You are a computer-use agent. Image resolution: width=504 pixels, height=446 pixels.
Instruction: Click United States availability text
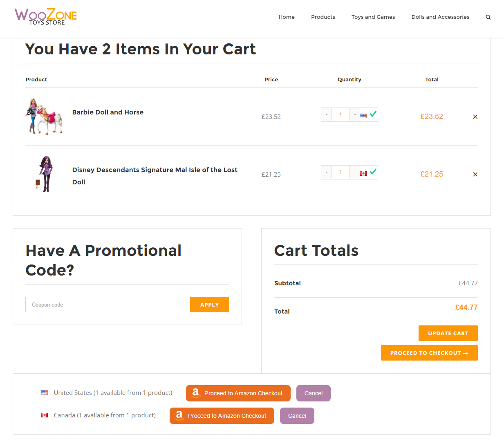point(113,393)
